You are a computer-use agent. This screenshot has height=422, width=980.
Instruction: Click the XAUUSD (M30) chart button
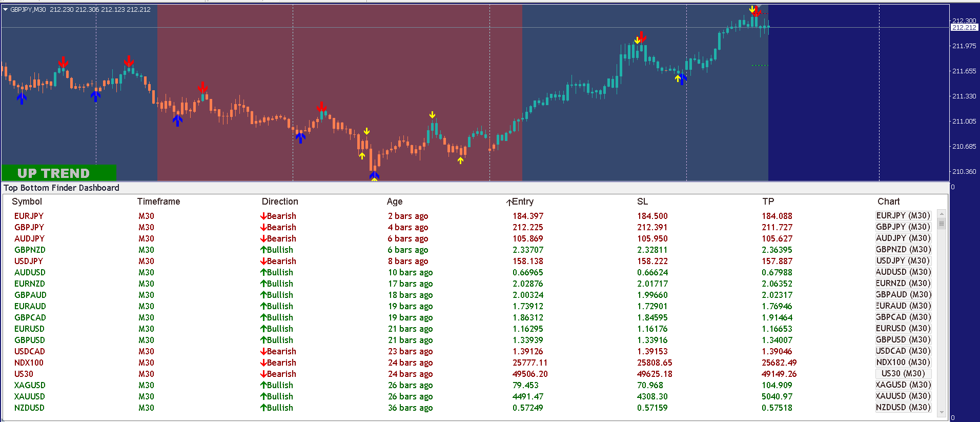tap(903, 396)
